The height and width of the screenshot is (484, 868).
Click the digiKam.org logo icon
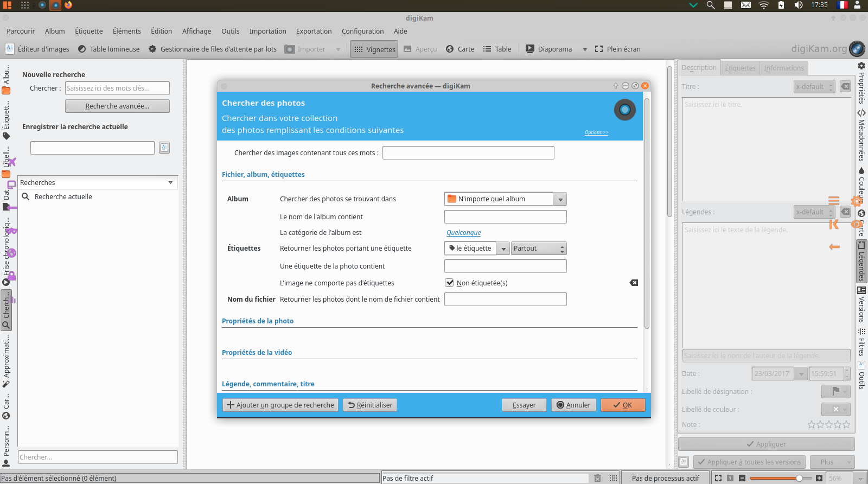pyautogui.click(x=857, y=49)
